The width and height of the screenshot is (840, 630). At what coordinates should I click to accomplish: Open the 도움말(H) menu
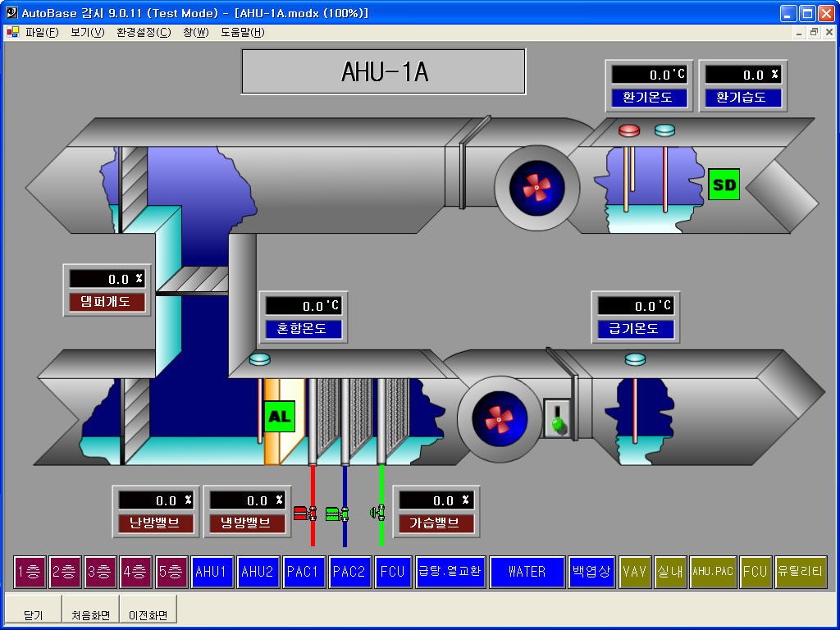pyautogui.click(x=242, y=33)
